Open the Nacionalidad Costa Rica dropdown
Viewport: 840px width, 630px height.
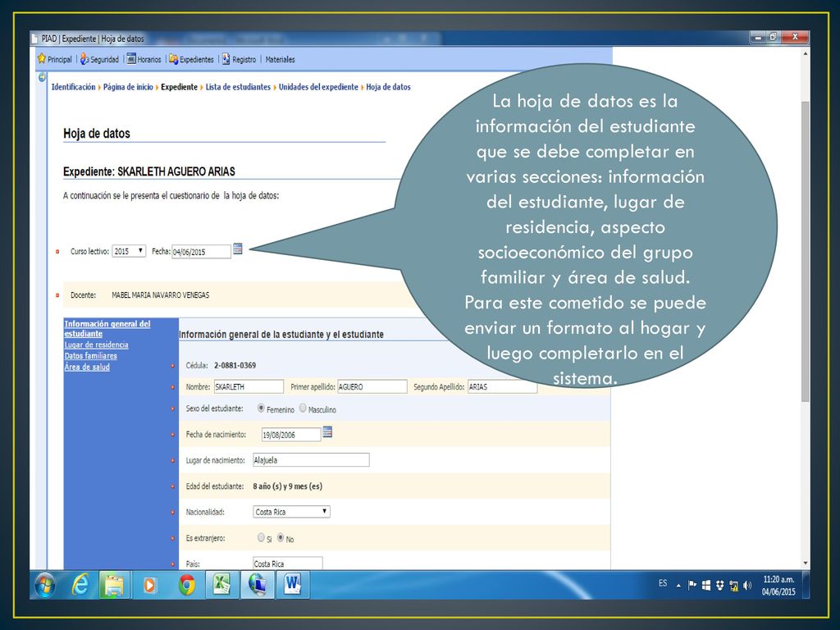point(291,512)
